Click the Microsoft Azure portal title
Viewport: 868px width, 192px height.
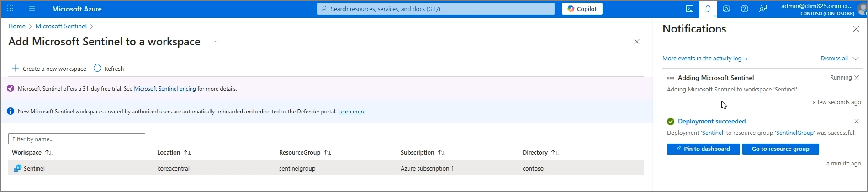pyautogui.click(x=77, y=9)
